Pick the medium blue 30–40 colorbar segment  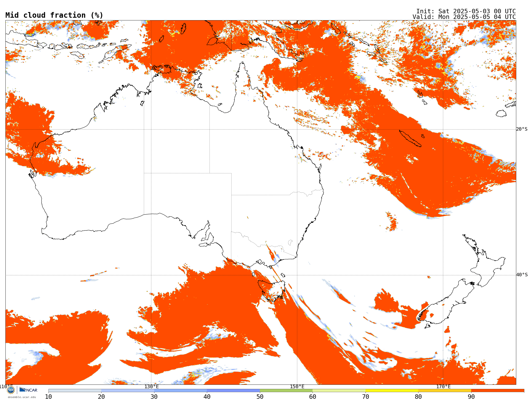[x=181, y=391]
